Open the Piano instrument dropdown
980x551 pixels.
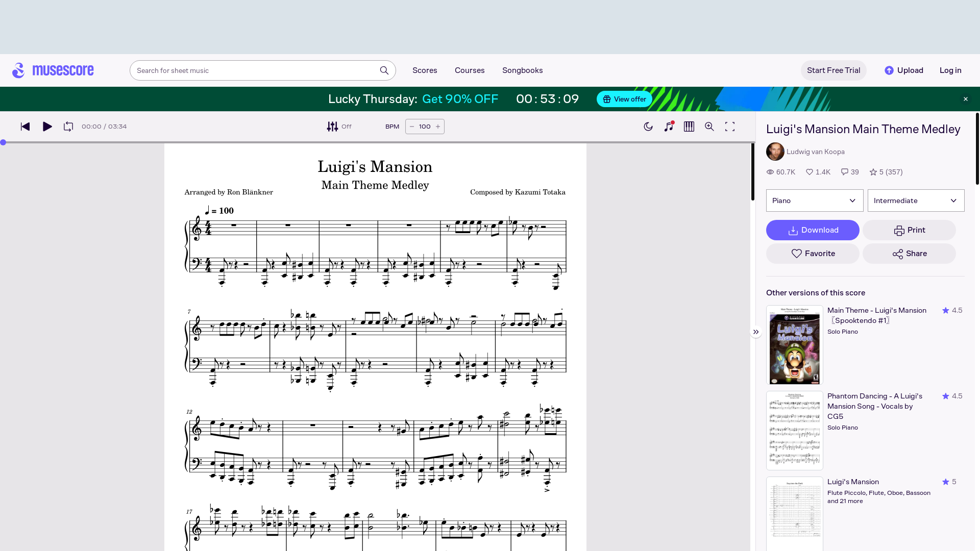815,201
